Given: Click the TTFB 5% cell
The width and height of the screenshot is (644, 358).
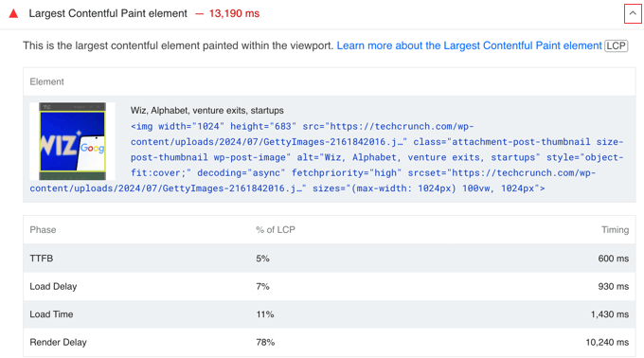Looking at the screenshot, I should coord(263,259).
